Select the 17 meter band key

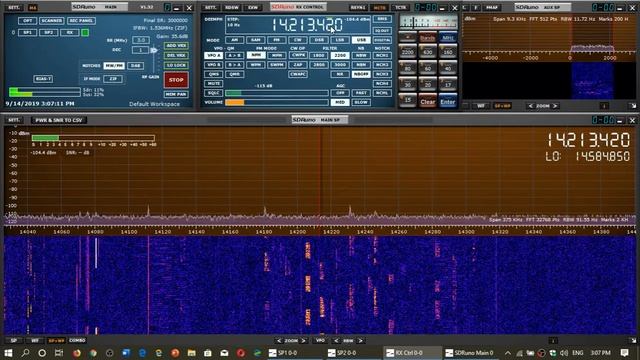(448, 84)
